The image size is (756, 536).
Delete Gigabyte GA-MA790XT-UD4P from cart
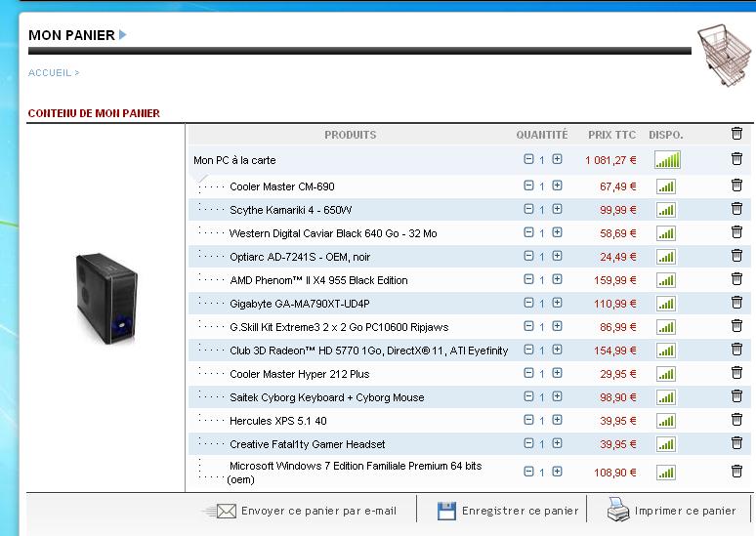pos(736,303)
